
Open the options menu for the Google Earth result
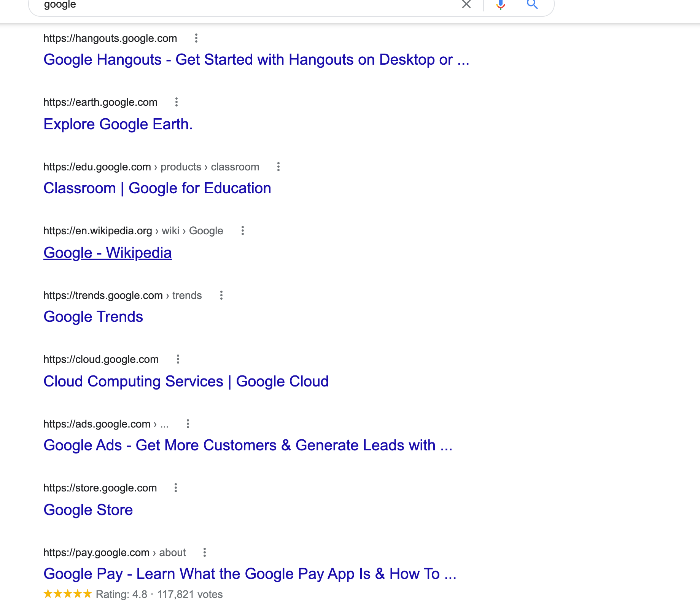click(x=177, y=102)
